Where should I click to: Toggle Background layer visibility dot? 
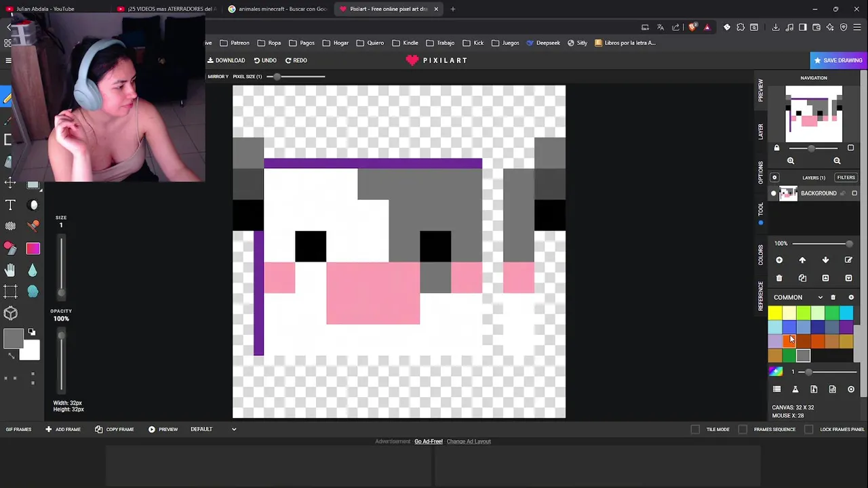pos(774,193)
